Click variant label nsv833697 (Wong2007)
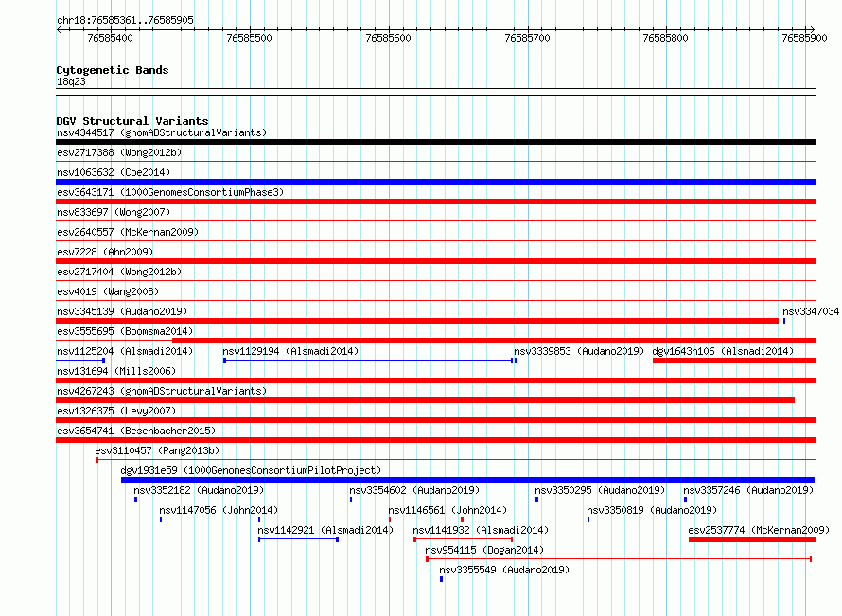Screen dimensions: 842x616 (x=114, y=212)
